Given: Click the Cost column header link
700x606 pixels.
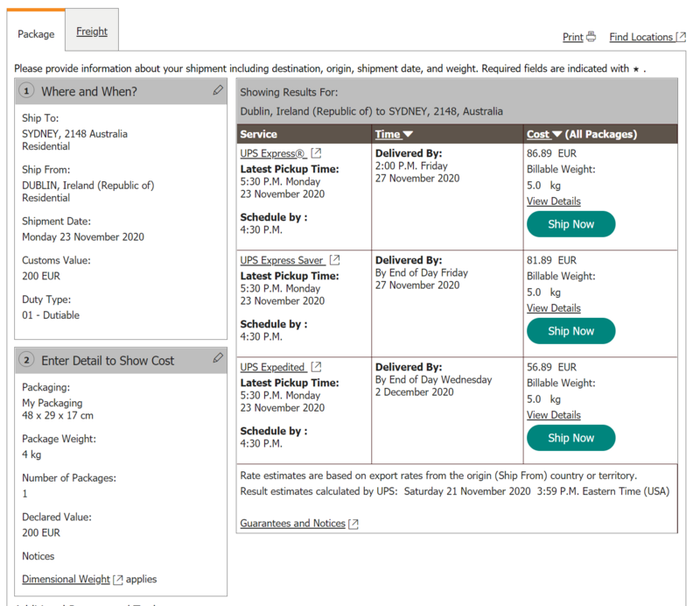Looking at the screenshot, I should [538, 134].
